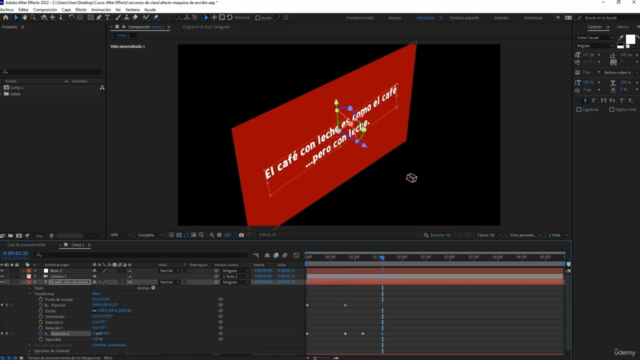Click the current-time indicator on timeline ruler

(x=382, y=257)
